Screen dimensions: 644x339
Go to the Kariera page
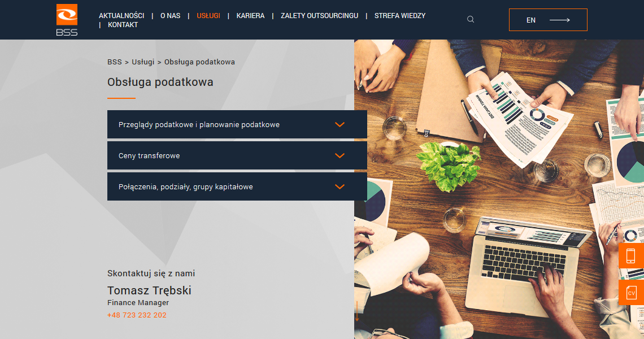250,16
